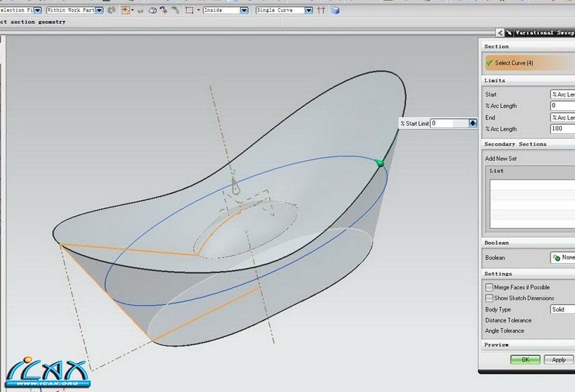Click the snap point icon in selection bar
The image size is (575, 392).
[x=126, y=10]
